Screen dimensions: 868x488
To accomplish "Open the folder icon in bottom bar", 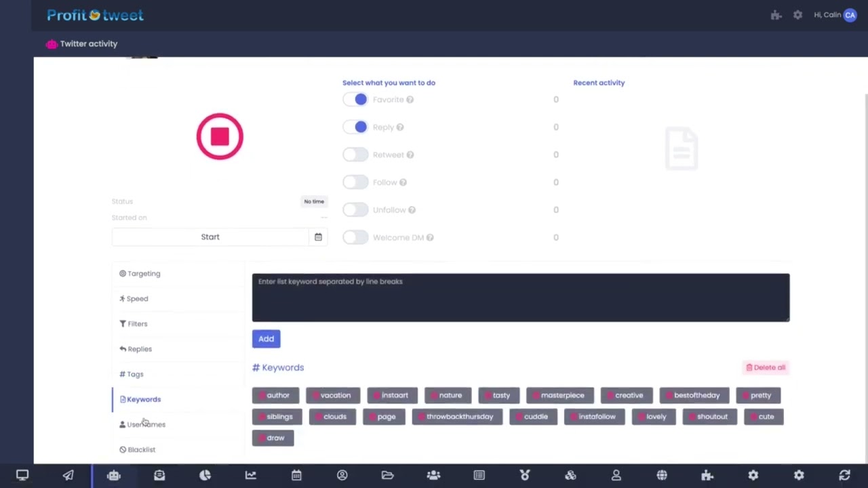I will coord(388,475).
